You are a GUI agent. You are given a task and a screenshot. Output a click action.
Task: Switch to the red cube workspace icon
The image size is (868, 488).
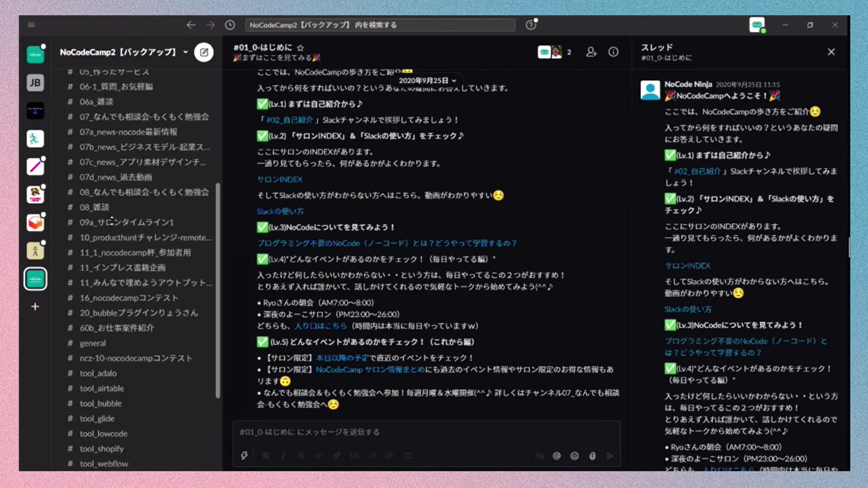click(x=35, y=223)
